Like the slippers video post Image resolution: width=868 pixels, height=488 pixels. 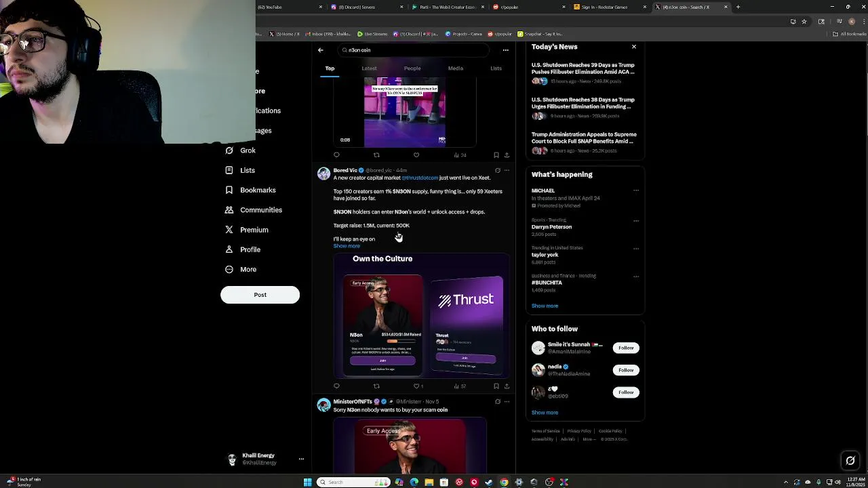point(416,155)
